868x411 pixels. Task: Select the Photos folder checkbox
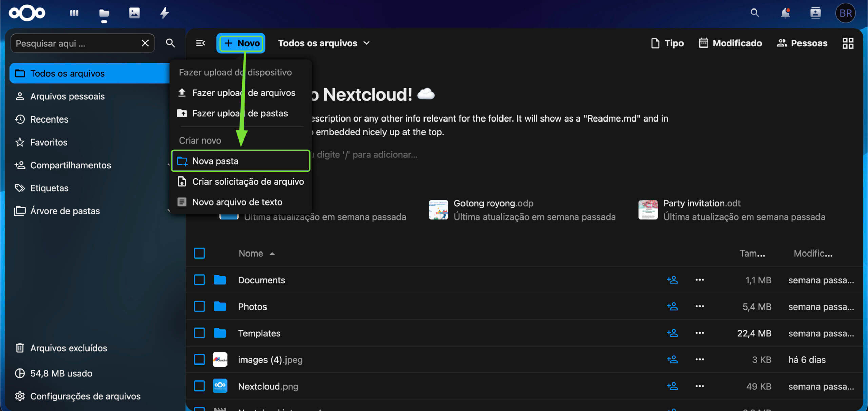(199, 306)
